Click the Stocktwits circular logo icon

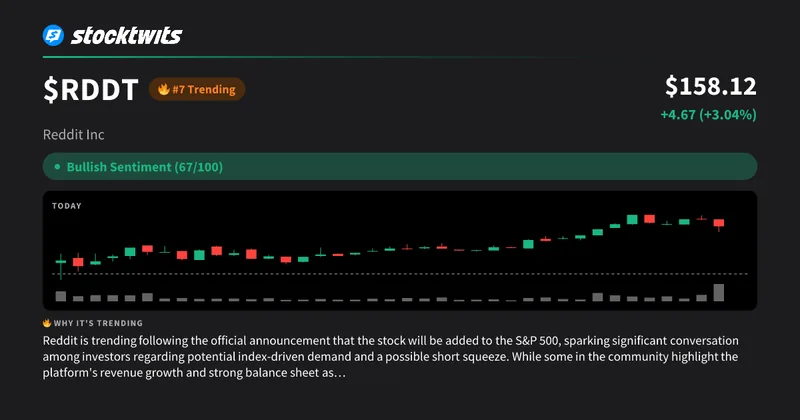53,35
